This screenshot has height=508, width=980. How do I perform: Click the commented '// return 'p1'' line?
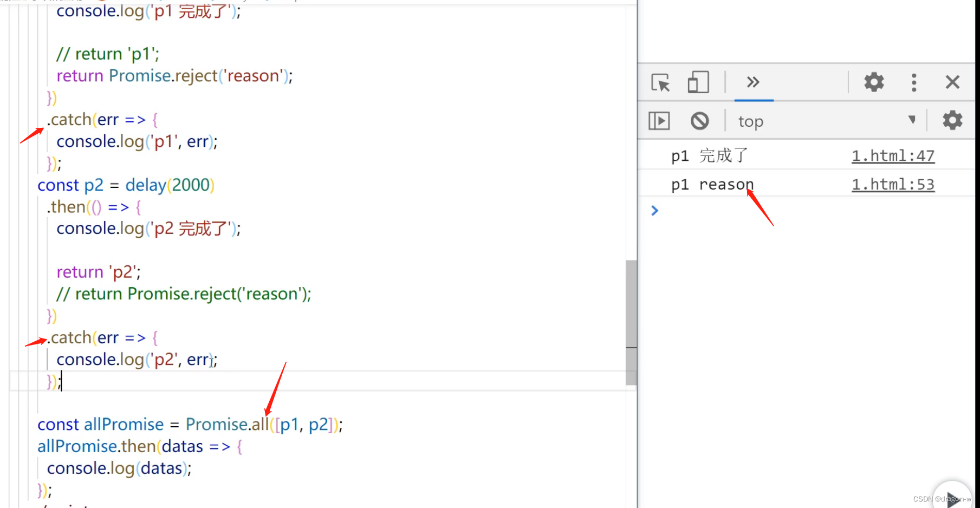tap(108, 54)
